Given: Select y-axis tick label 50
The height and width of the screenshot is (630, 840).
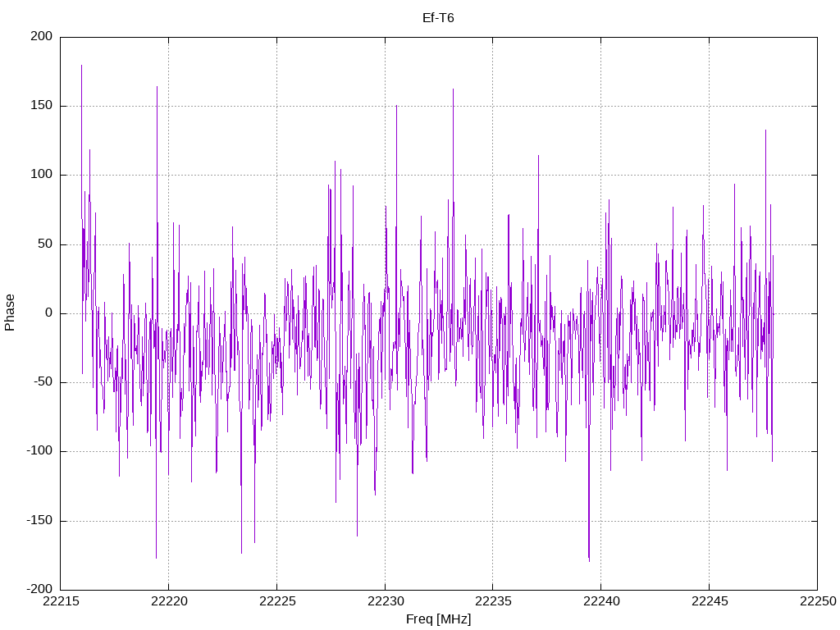Looking at the screenshot, I should point(45,244).
